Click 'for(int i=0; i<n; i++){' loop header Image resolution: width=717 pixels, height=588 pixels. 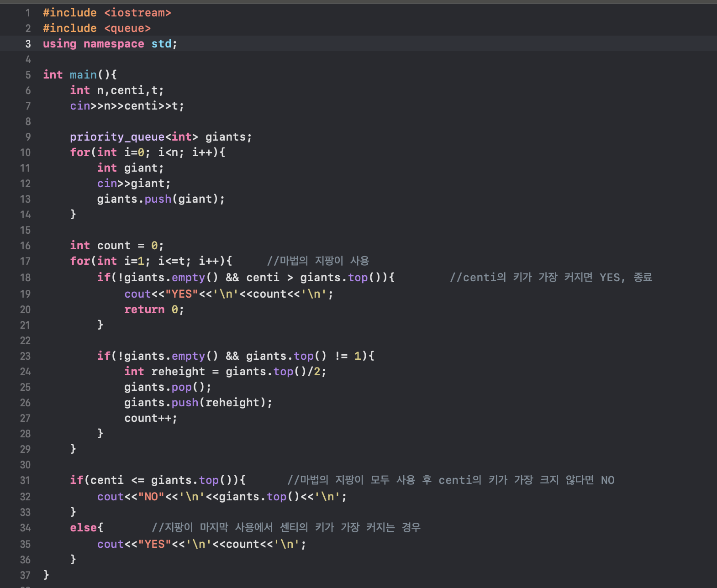(148, 152)
